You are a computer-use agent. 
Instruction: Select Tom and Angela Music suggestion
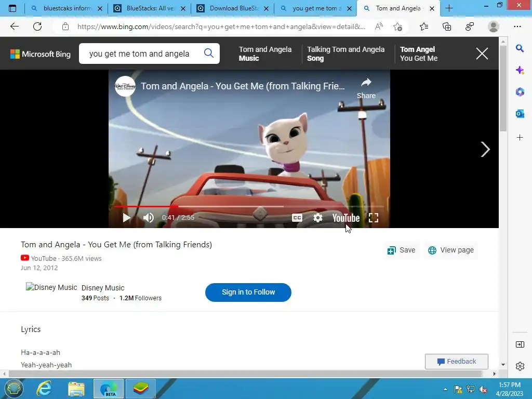pos(265,54)
